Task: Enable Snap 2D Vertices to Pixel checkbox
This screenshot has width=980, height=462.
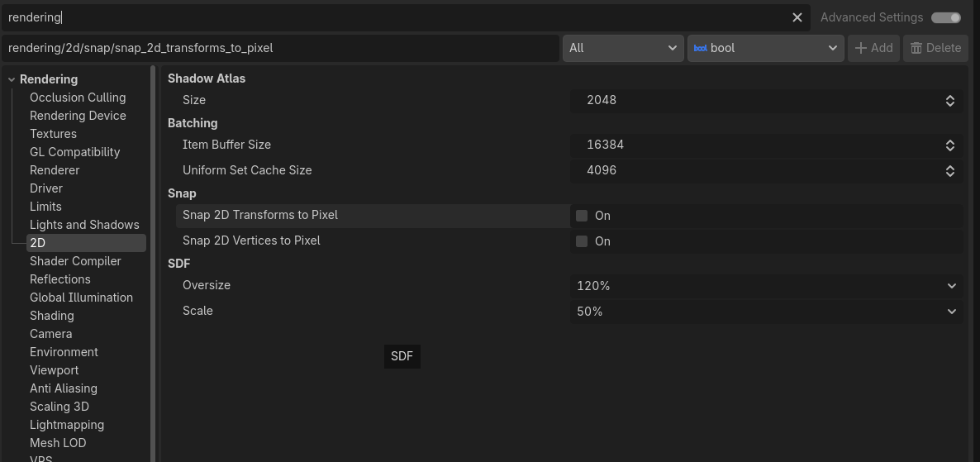Action: (x=582, y=241)
